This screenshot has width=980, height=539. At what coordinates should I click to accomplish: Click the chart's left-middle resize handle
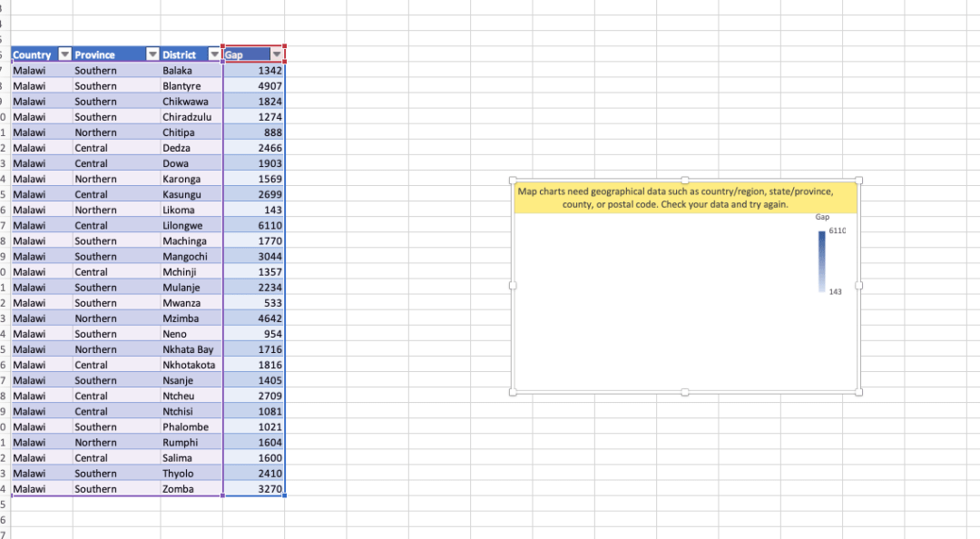tap(513, 286)
